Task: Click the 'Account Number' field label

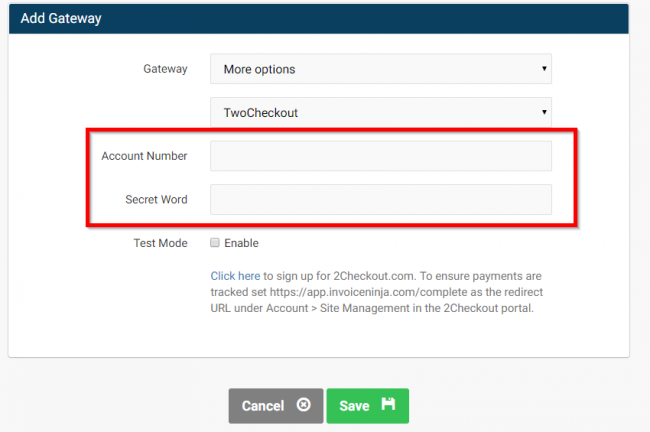Action: (x=144, y=156)
